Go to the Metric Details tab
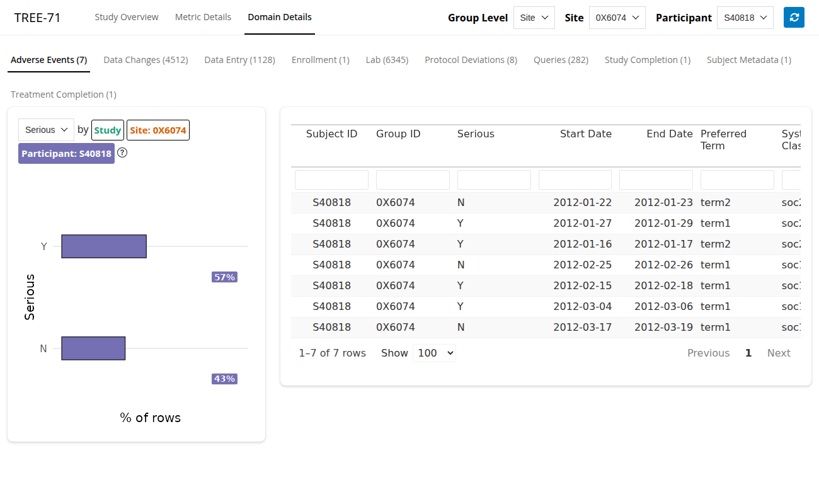819x504 pixels. [x=203, y=17]
